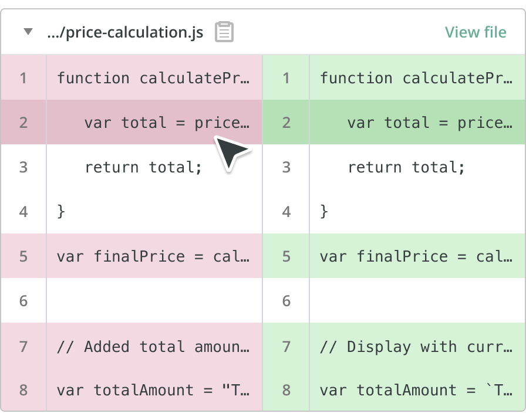Click right 'return total;' code line

click(406, 167)
